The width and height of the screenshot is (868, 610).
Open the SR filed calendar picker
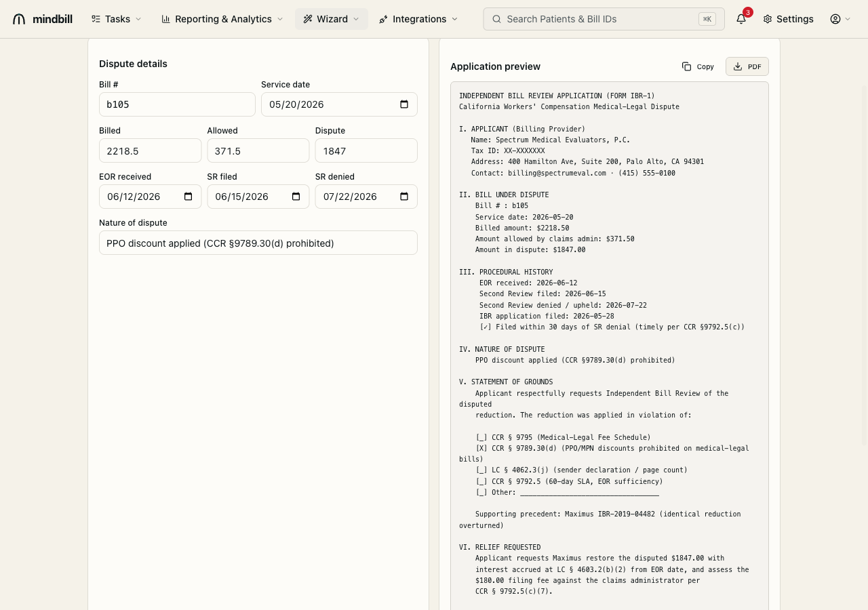[296, 197]
